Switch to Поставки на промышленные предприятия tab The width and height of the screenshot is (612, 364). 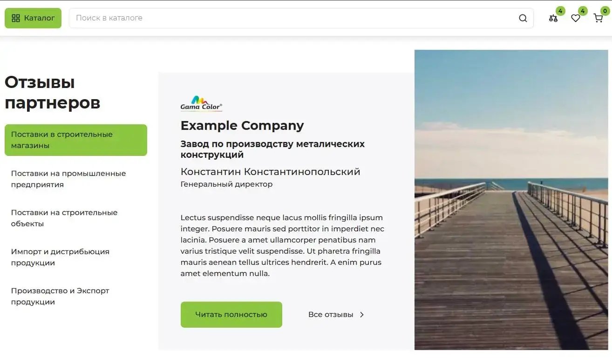pyautogui.click(x=68, y=179)
